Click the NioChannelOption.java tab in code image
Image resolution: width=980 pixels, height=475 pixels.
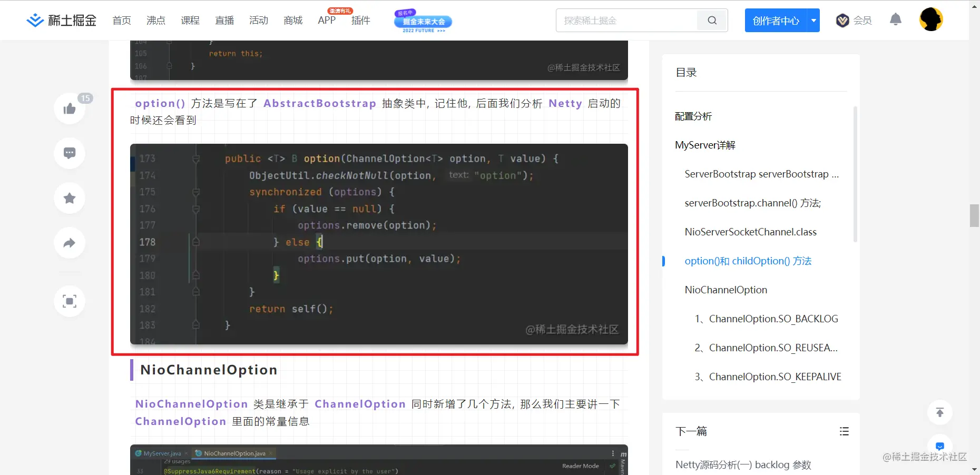pyautogui.click(x=234, y=453)
